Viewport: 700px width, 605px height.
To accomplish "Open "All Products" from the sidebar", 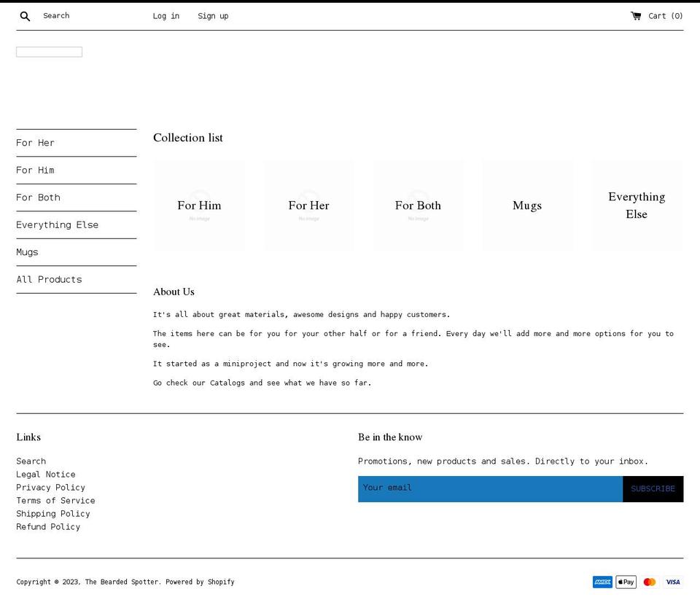I will tap(49, 279).
